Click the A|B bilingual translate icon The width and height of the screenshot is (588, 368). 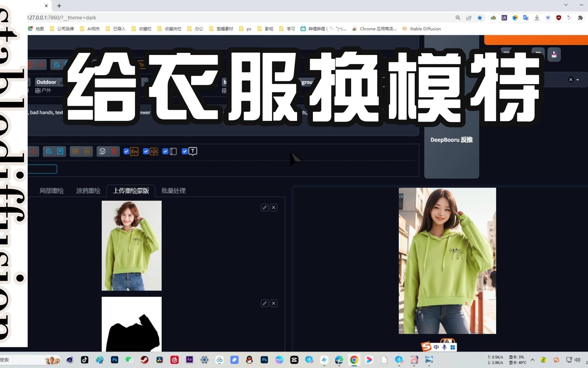point(75,151)
